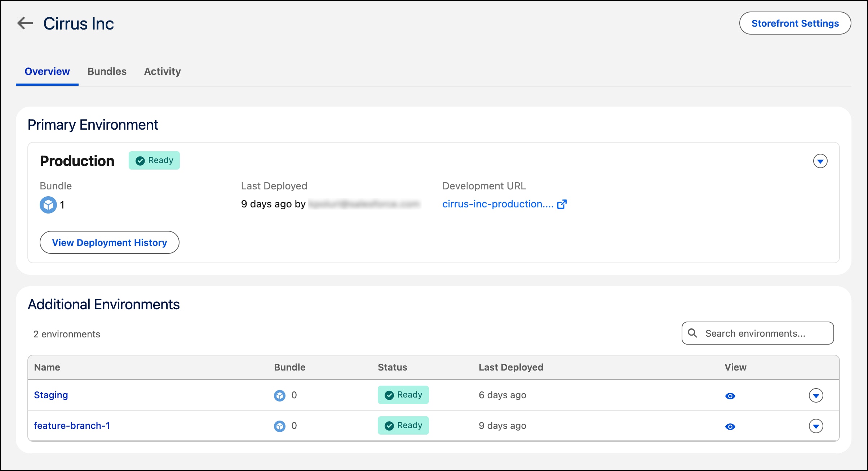Click the Production Ready status badge
This screenshot has width=868, height=471.
click(154, 160)
